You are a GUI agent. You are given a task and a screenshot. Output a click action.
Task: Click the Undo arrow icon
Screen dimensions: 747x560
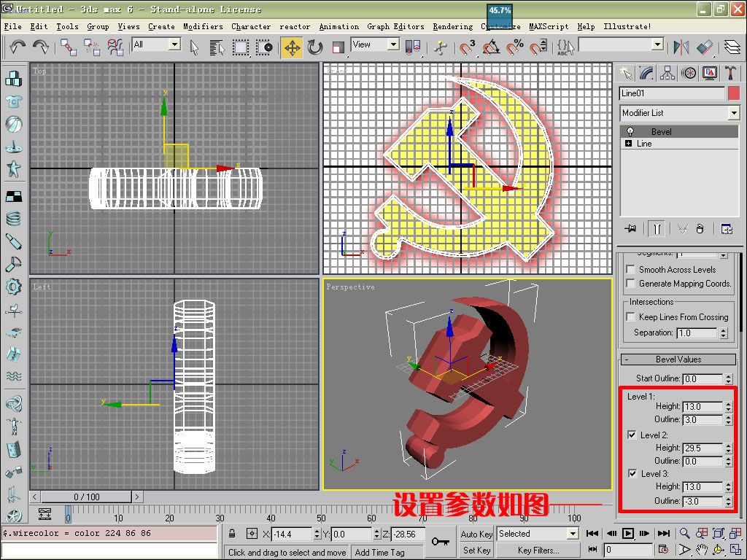(x=18, y=47)
